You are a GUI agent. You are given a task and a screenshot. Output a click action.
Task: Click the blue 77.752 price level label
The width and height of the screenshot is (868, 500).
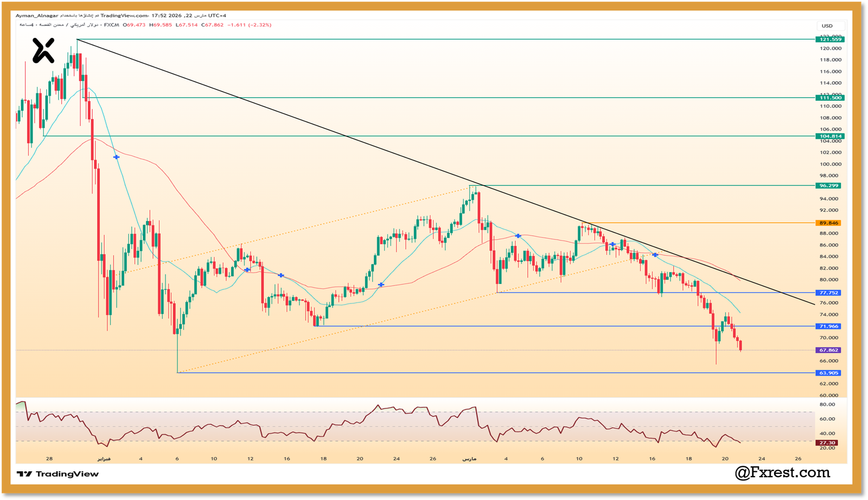click(827, 292)
